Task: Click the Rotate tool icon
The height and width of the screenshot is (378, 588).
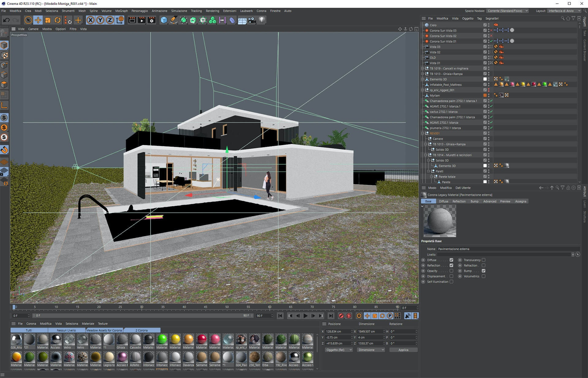Action: (x=57, y=20)
